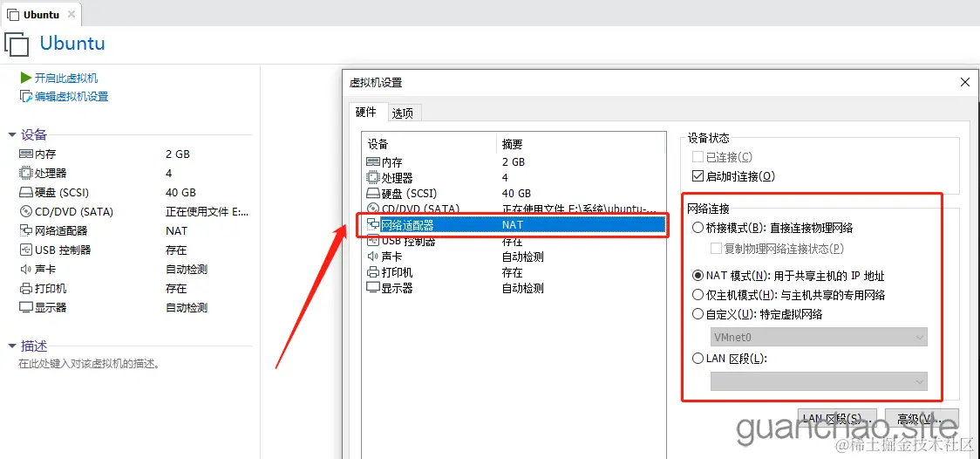Click the display icon in settings dialog
Screen dimensions: 980x459
pos(372,288)
